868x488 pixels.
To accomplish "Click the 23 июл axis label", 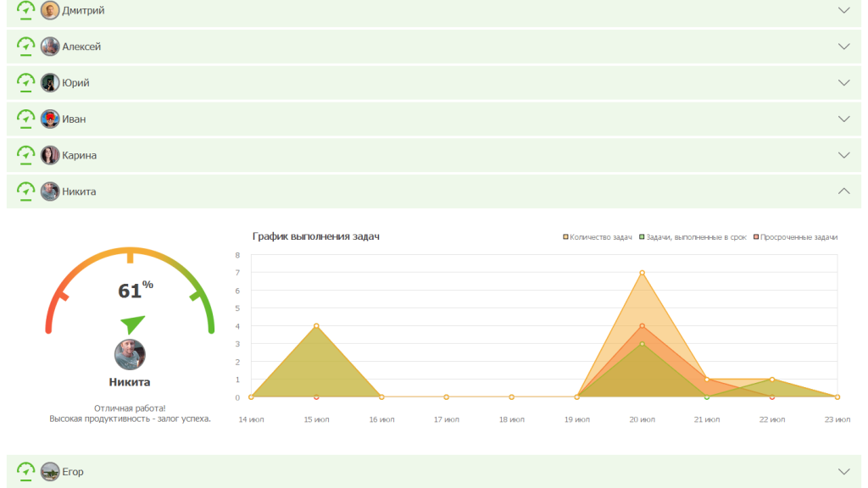I will tap(837, 419).
